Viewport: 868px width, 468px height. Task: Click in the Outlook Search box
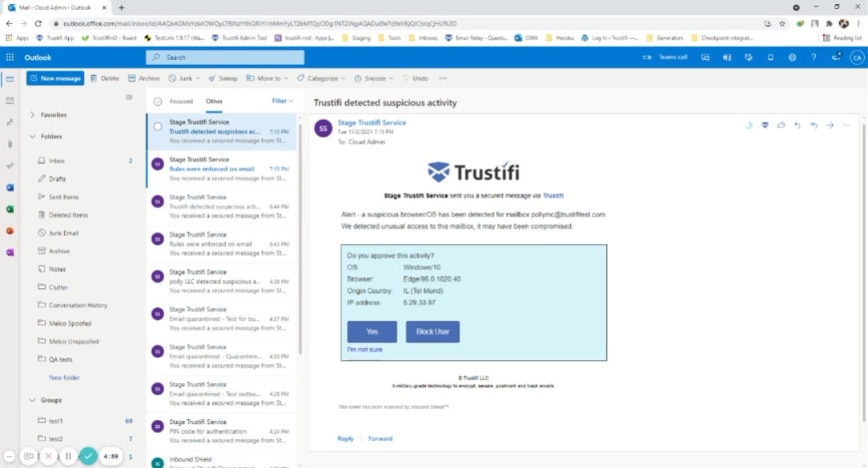pyautogui.click(x=225, y=58)
